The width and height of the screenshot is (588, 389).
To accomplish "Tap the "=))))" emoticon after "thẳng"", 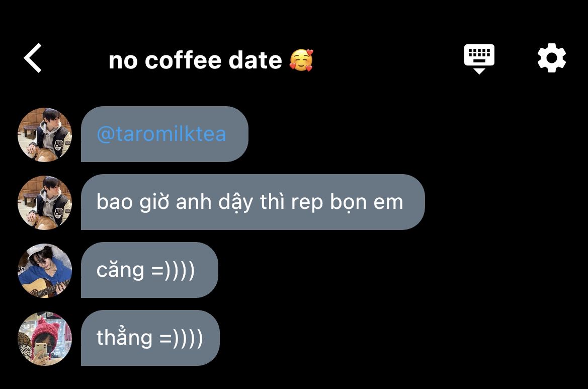I will point(181,338).
